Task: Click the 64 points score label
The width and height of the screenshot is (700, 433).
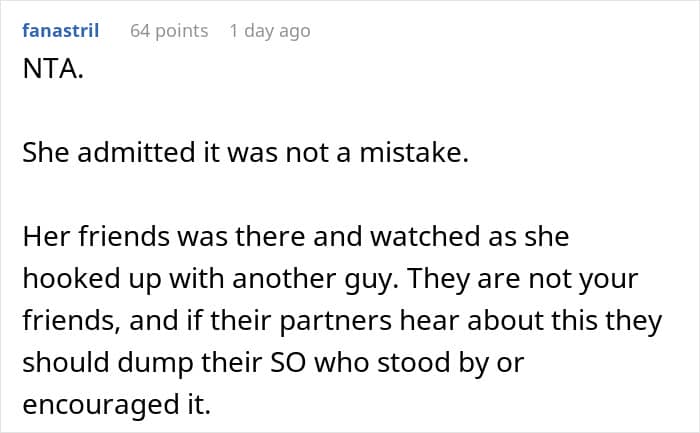Action: tap(169, 31)
